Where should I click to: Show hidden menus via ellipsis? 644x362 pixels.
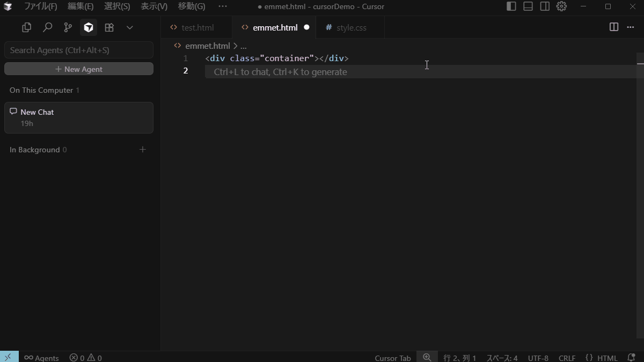[223, 6]
